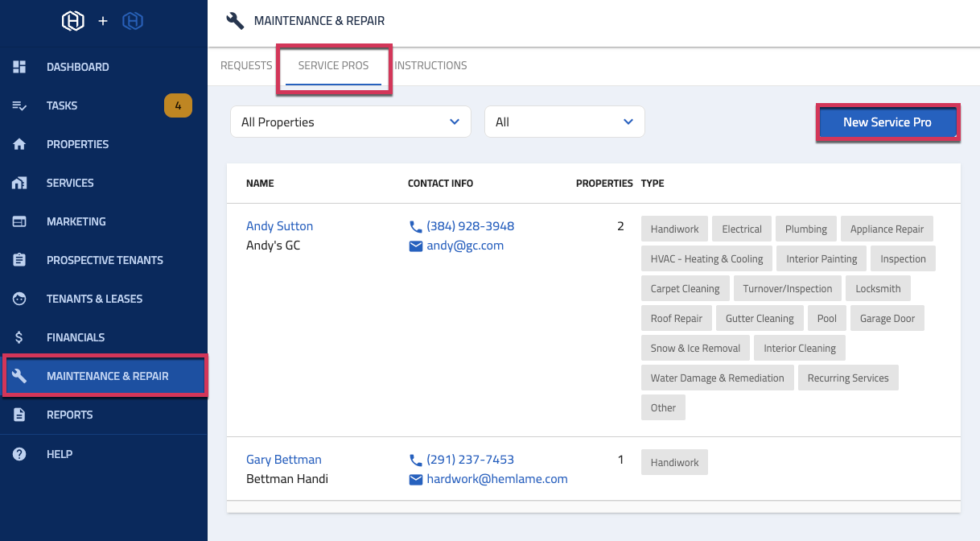The height and width of the screenshot is (541, 980).
Task: Click the plus icon in the top navigation bar
Action: coord(102,21)
